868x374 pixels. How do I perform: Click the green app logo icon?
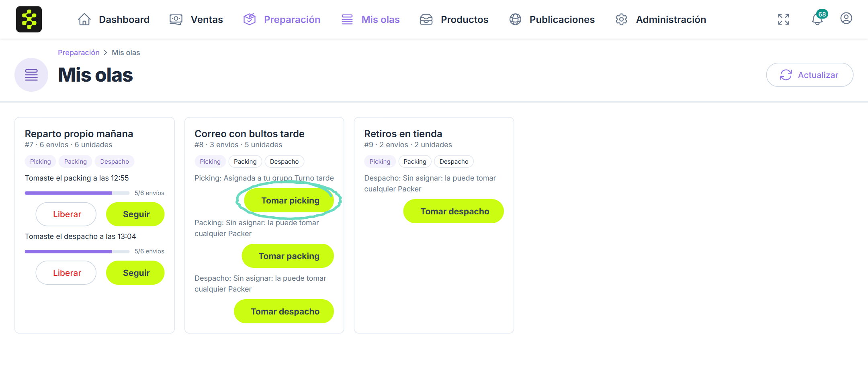click(29, 19)
